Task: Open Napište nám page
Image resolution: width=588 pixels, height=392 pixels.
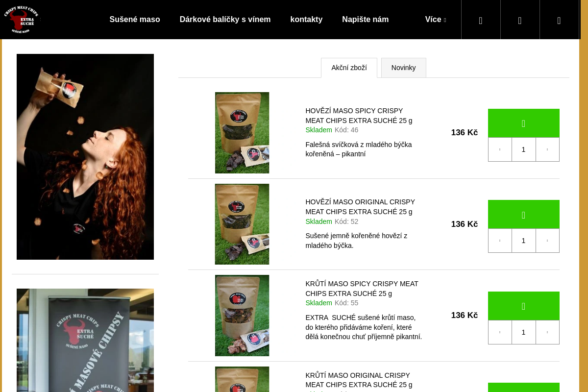Action: (365, 20)
